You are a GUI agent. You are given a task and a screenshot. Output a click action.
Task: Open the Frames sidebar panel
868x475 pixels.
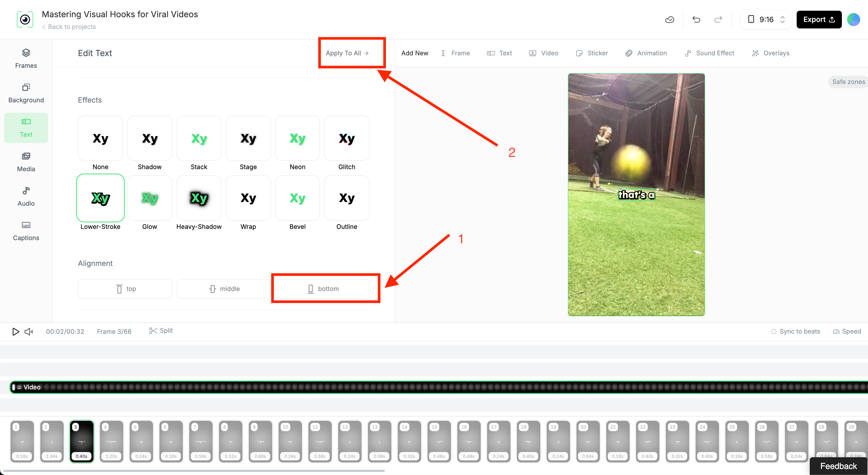point(26,58)
